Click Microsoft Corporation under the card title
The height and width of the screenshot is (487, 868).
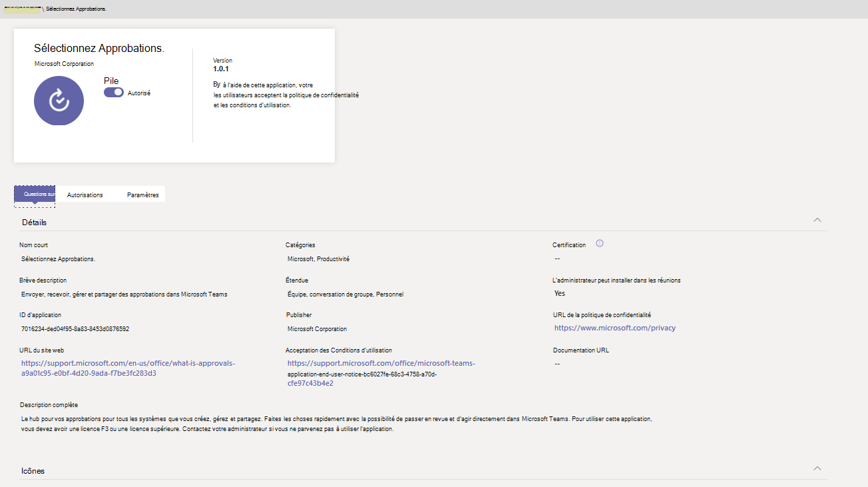64,64
